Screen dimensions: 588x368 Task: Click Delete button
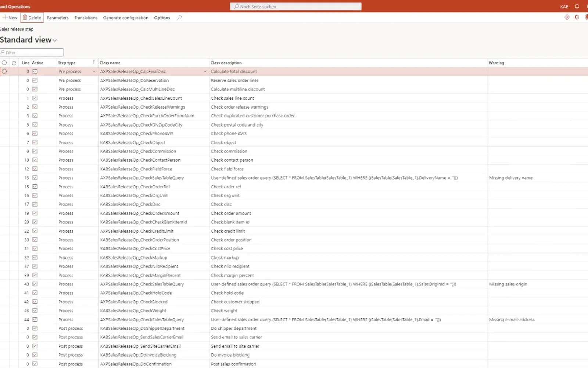click(x=32, y=17)
